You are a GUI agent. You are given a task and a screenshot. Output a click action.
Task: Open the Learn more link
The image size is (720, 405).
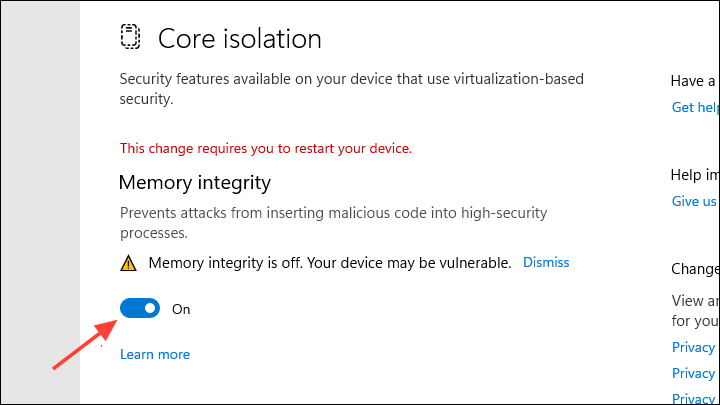tap(154, 354)
